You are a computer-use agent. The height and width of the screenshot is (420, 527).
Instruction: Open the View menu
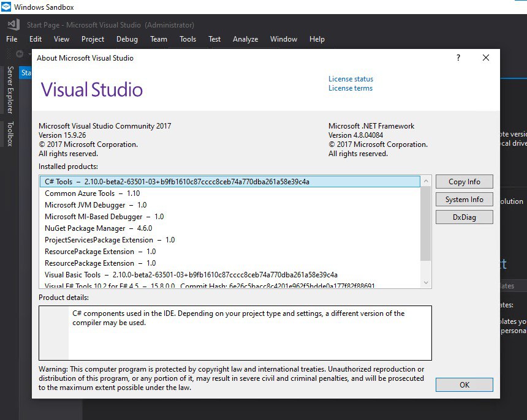point(61,39)
